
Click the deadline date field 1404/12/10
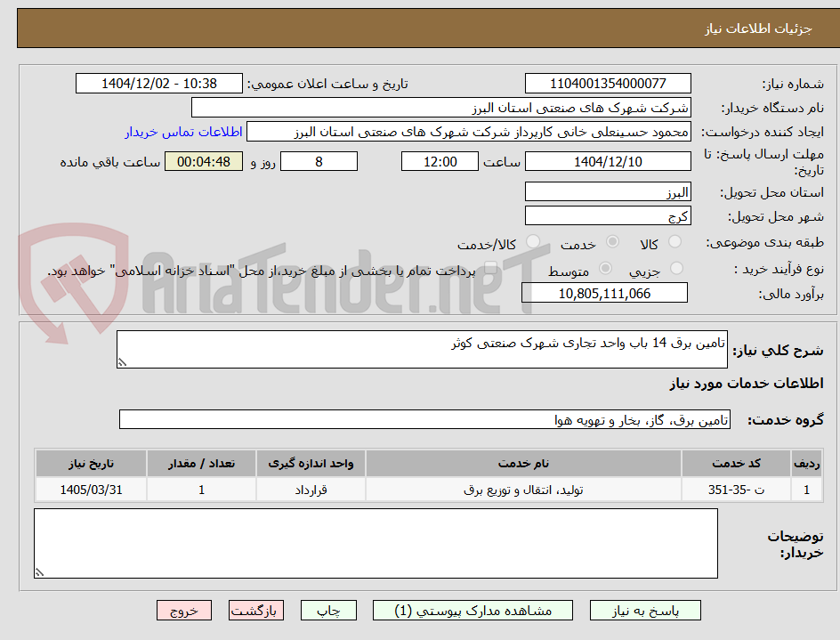coord(608,161)
